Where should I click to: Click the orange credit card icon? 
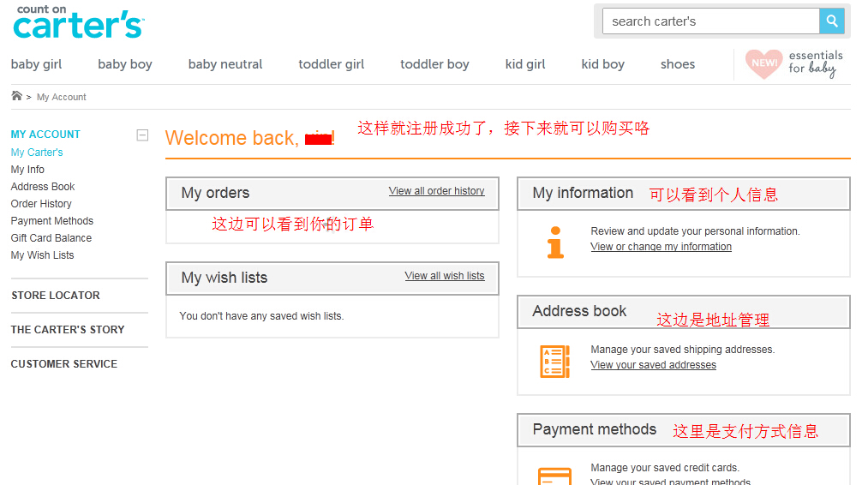pyautogui.click(x=554, y=476)
